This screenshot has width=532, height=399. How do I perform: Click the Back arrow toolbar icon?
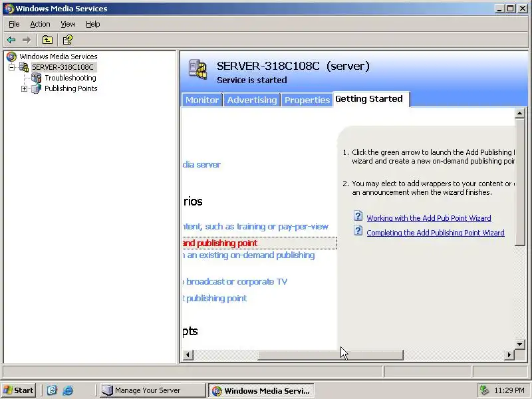point(11,40)
